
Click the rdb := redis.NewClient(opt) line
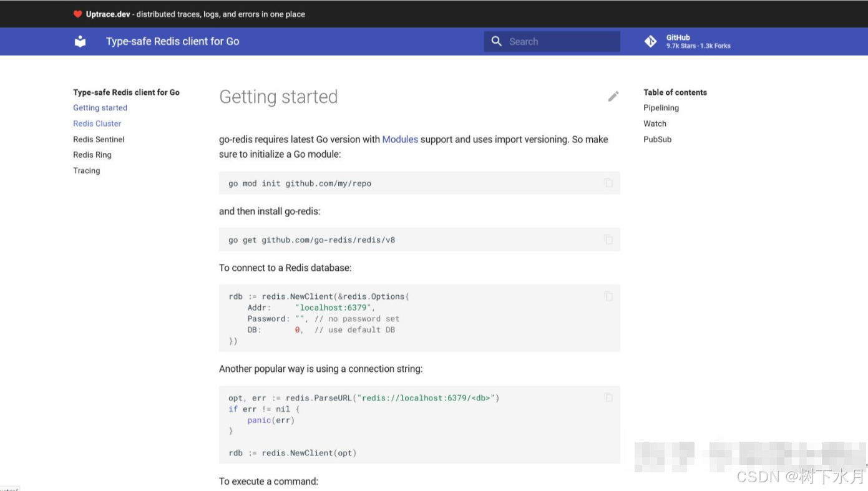click(293, 453)
